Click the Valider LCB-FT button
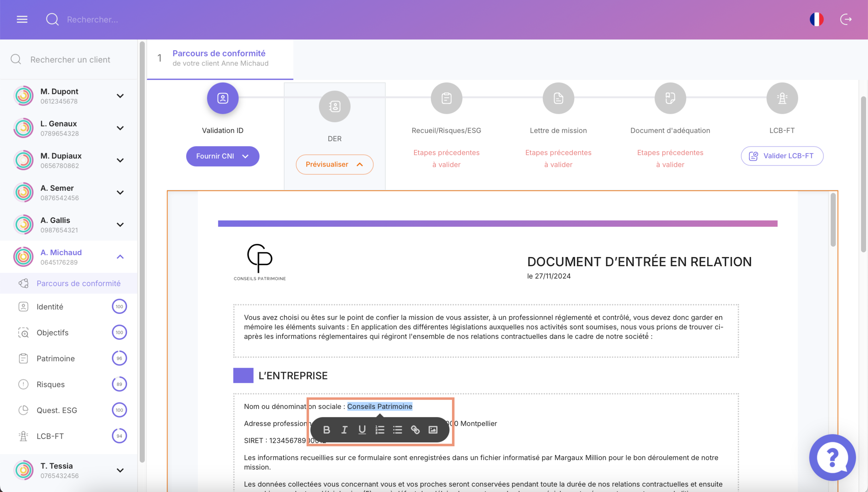This screenshot has height=492, width=868. (782, 156)
